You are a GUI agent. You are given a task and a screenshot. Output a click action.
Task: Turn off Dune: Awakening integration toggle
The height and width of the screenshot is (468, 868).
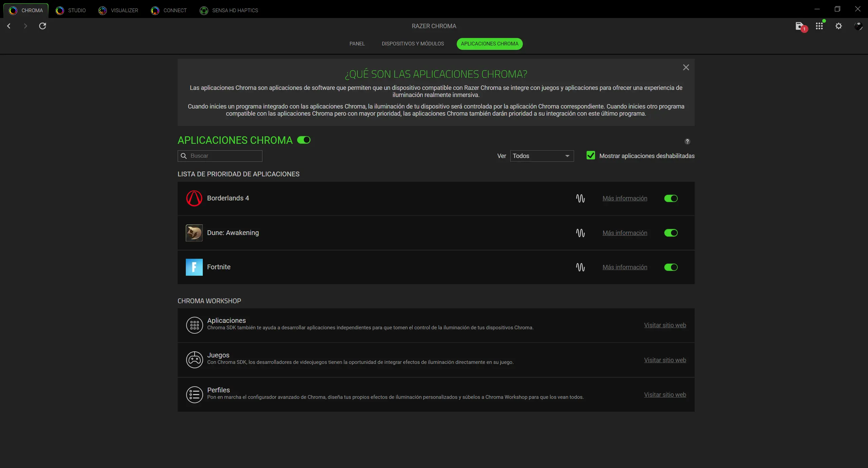[671, 233]
